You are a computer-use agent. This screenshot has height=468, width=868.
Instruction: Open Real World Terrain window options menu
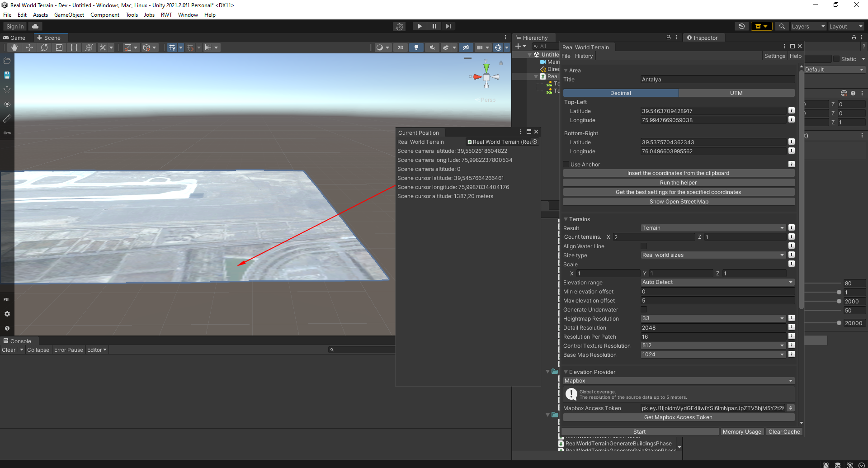tap(784, 46)
